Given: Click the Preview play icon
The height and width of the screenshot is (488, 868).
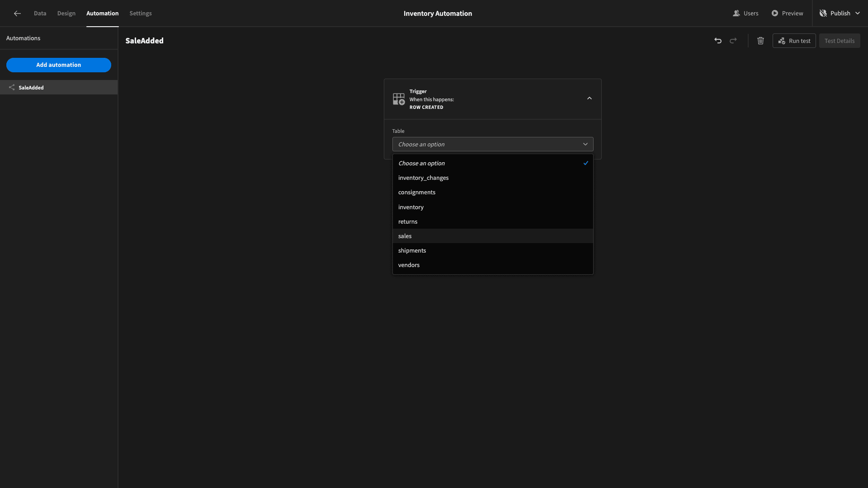Looking at the screenshot, I should [775, 14].
